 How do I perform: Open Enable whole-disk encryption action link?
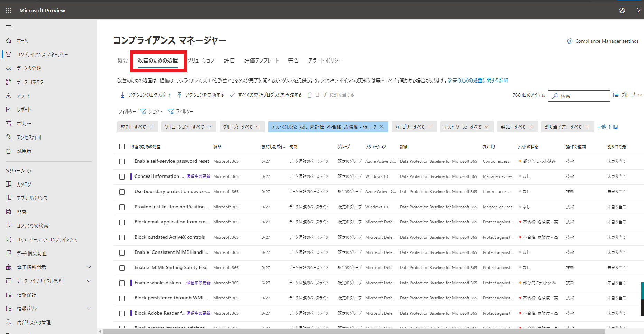tap(159, 283)
